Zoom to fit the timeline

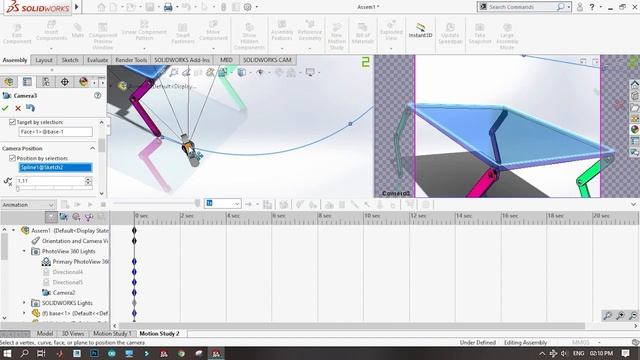pyautogui.click(x=607, y=315)
